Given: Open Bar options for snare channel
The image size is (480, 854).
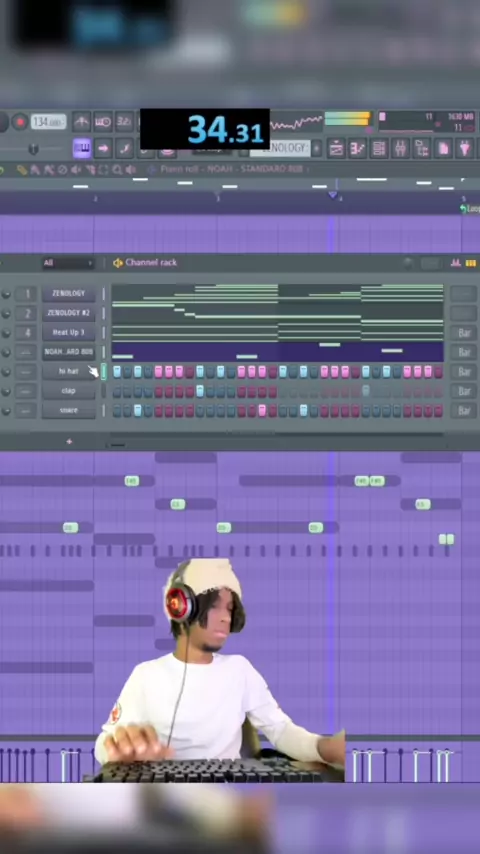Looking at the screenshot, I should tap(464, 411).
